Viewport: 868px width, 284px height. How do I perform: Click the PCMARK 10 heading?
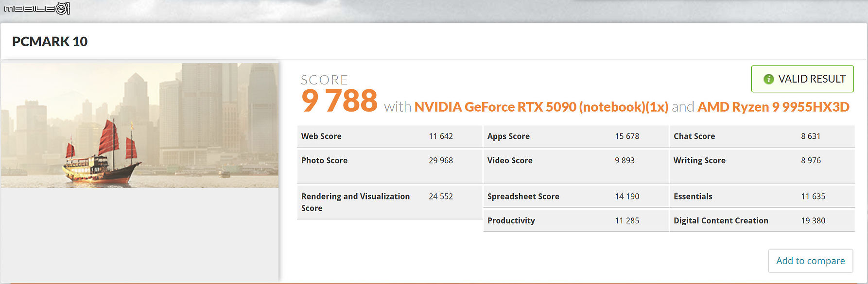coord(50,42)
